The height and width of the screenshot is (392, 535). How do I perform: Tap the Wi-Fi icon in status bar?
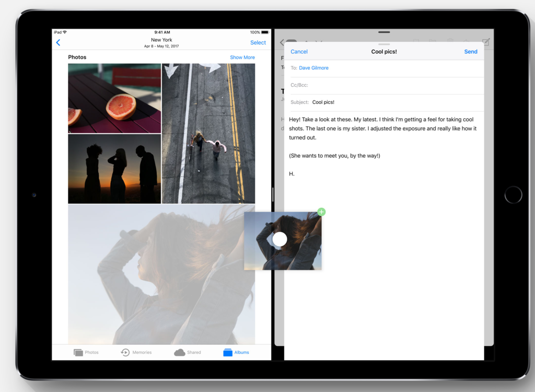[x=65, y=32]
